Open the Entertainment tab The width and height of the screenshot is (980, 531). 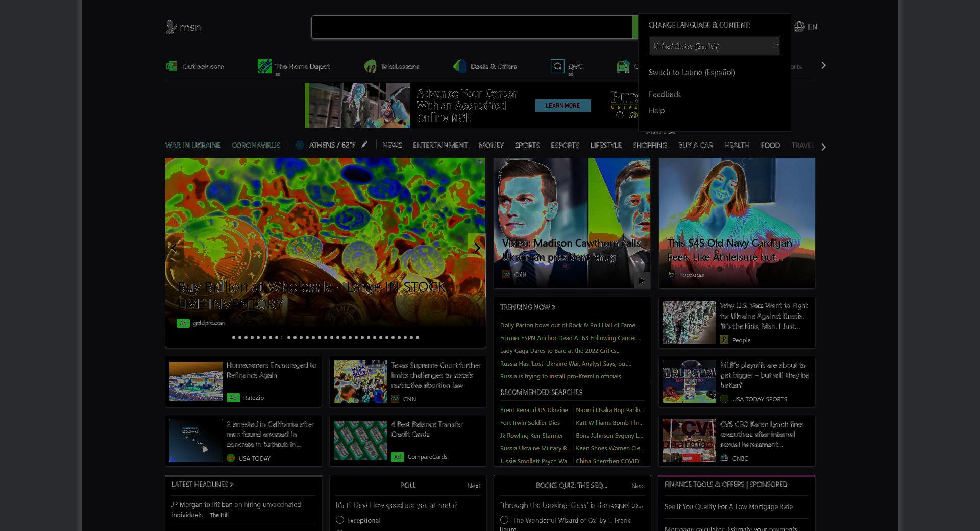coord(440,145)
